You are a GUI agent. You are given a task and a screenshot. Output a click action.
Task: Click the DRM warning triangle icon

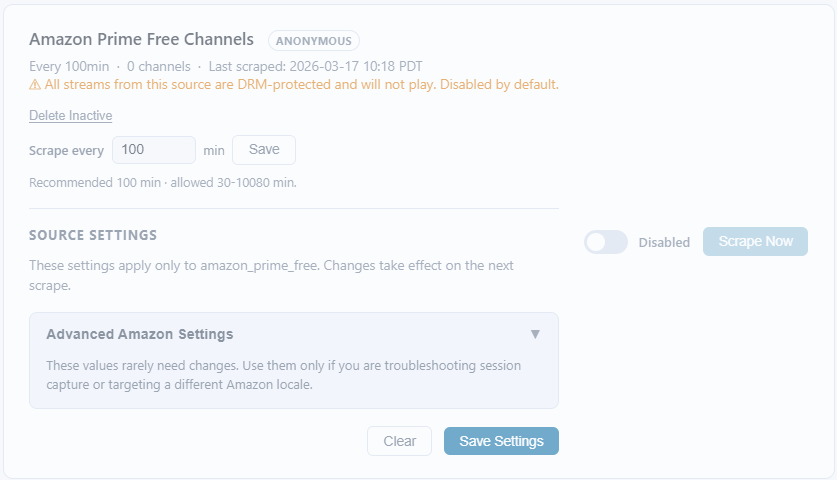[35, 85]
